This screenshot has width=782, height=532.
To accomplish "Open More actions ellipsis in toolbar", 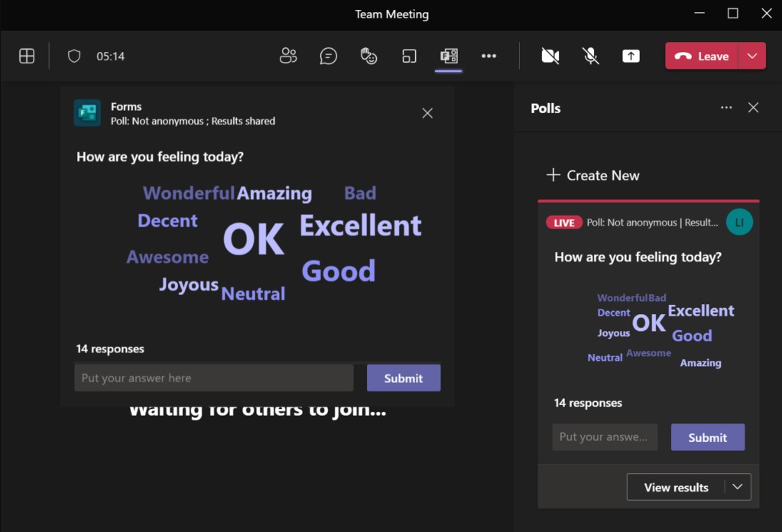I will point(489,56).
